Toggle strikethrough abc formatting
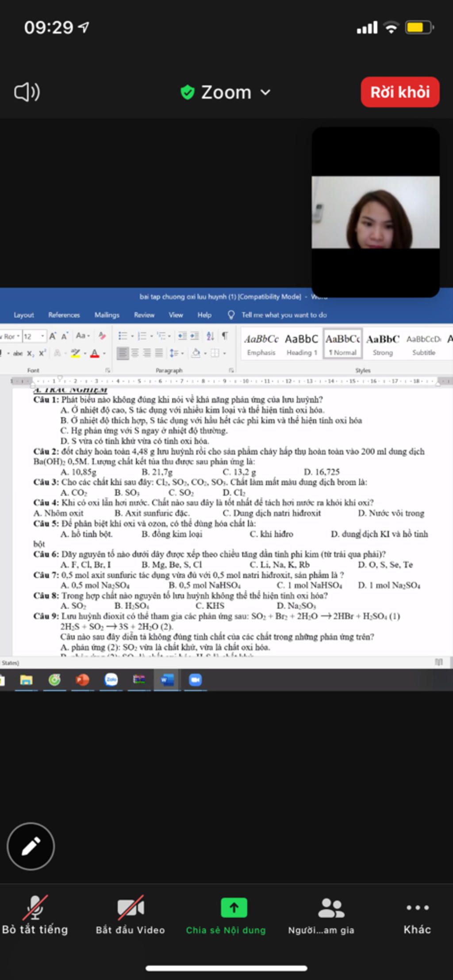Screen dimensions: 453x980 [x=18, y=353]
